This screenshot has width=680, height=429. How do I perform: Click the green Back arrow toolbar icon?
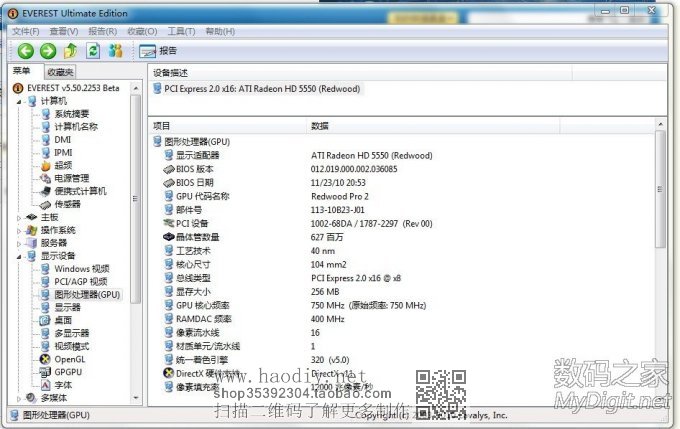click(26, 51)
